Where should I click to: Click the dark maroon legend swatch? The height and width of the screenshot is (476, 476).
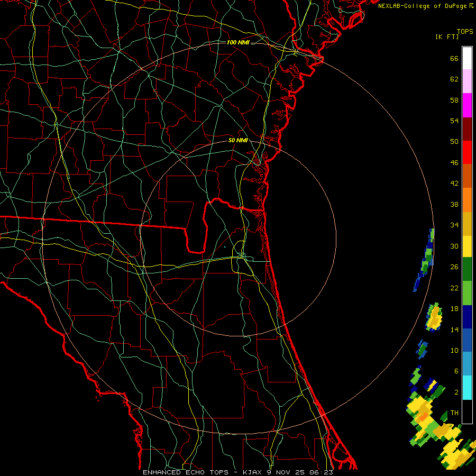click(x=467, y=129)
